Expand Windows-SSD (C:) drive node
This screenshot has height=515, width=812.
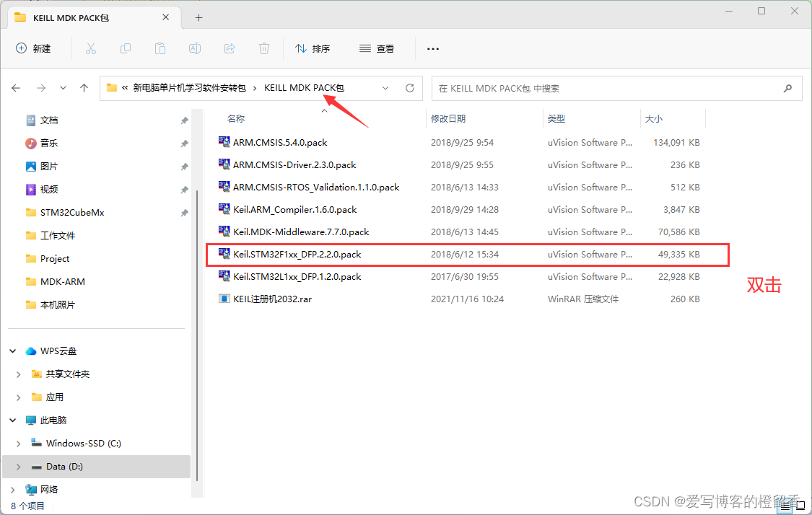pyautogui.click(x=19, y=444)
